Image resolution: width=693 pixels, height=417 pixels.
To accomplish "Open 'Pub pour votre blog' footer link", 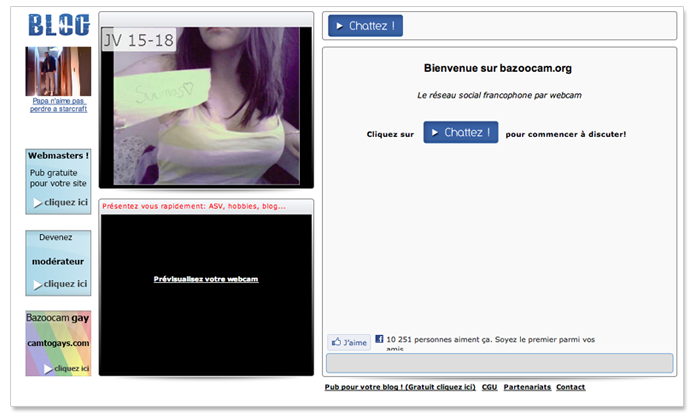I will tap(399, 387).
